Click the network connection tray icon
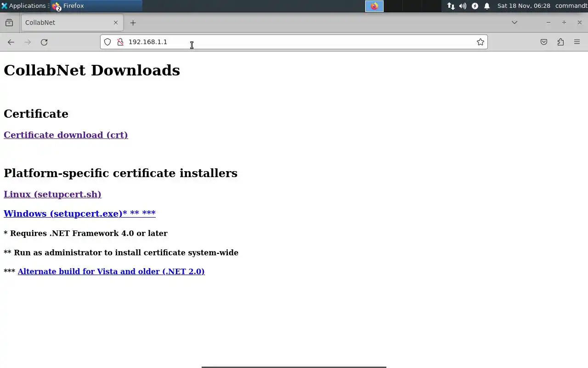This screenshot has height=368, width=588. tap(451, 6)
